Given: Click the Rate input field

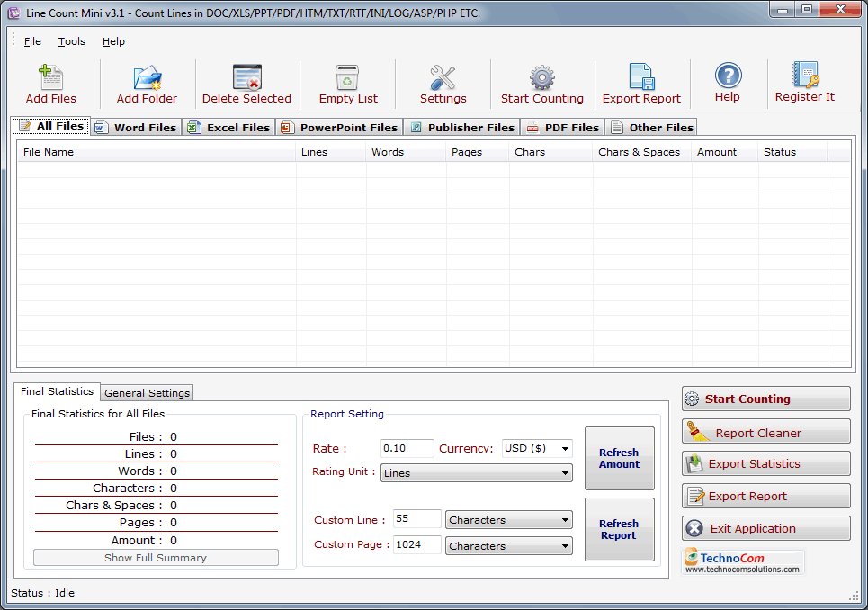Looking at the screenshot, I should pos(407,448).
